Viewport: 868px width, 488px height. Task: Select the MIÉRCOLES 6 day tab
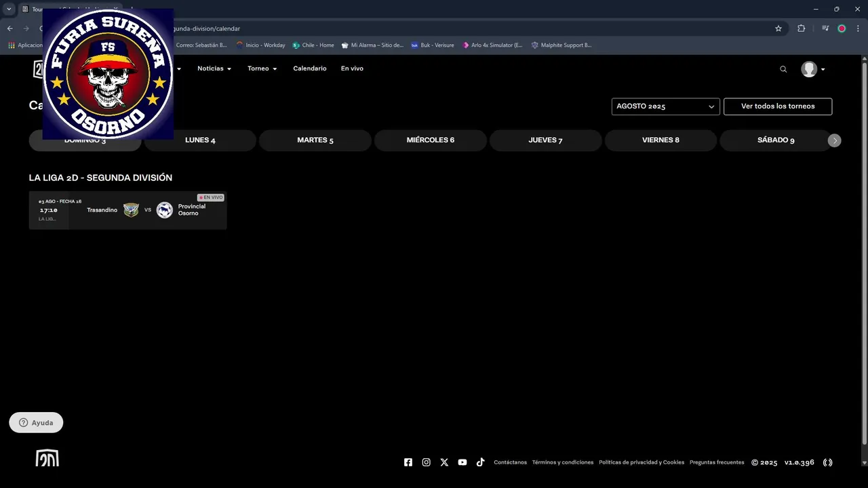point(431,140)
